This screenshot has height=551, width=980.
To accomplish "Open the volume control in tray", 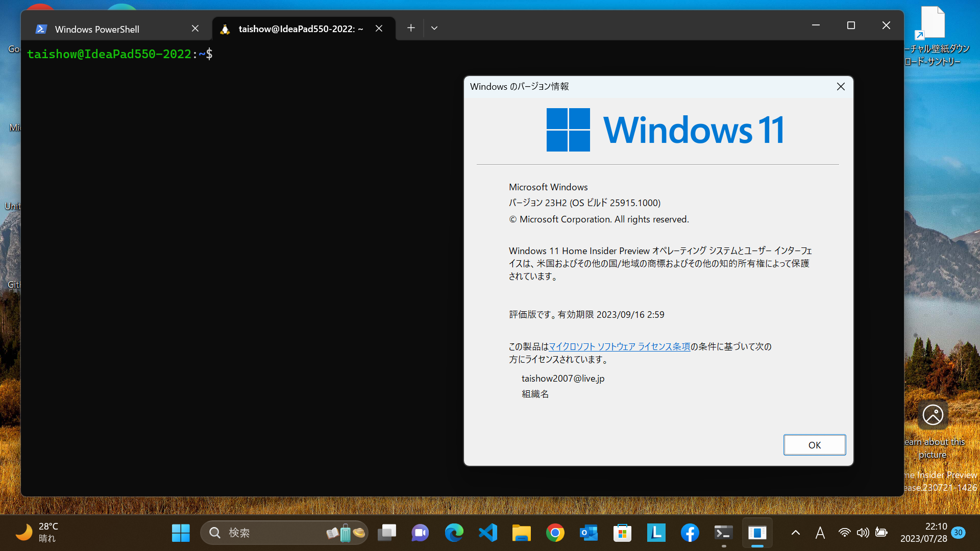I will [x=863, y=533].
